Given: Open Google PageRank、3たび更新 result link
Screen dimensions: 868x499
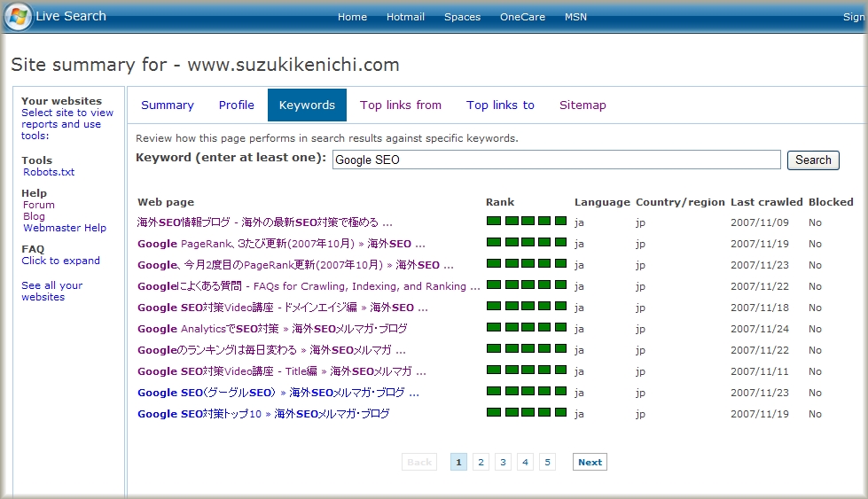Looking at the screenshot, I should [x=281, y=244].
